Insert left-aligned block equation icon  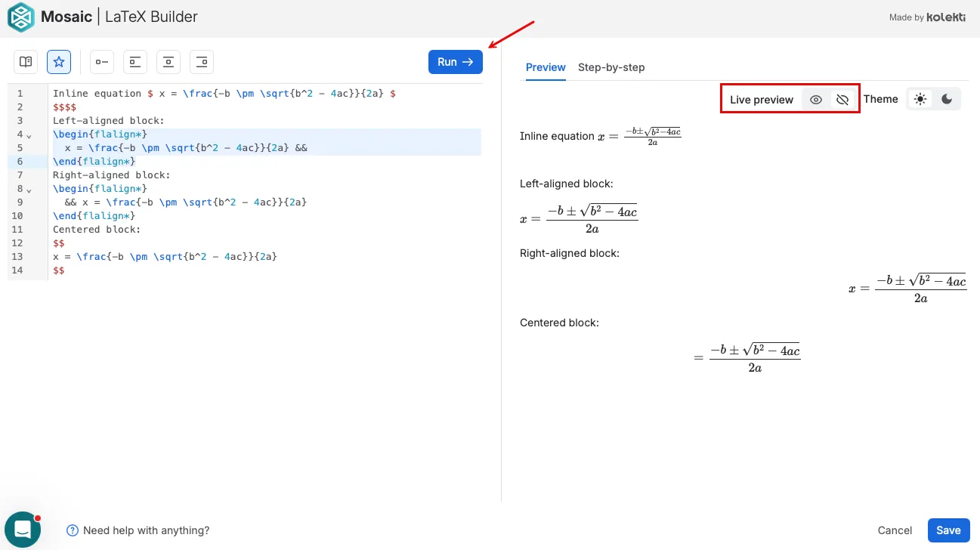135,62
